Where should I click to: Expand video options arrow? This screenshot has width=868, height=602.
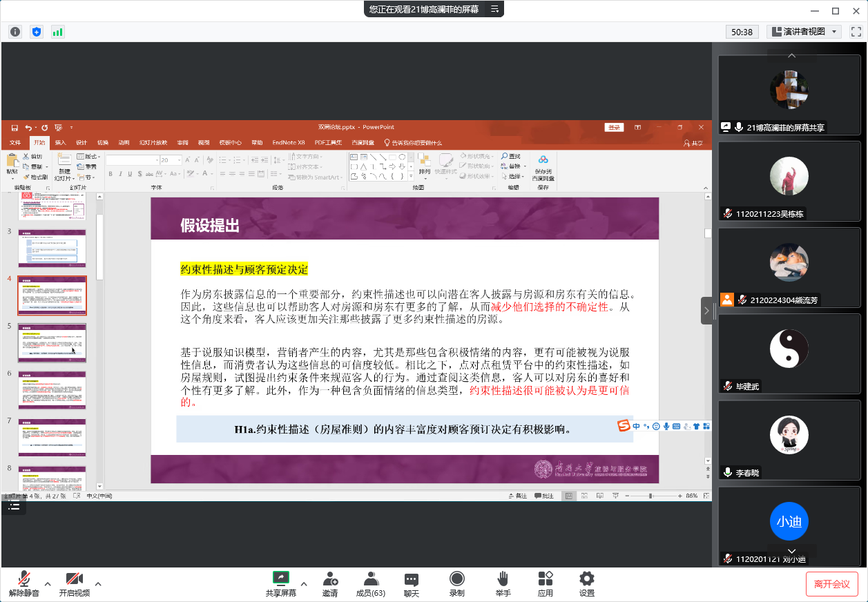tap(98, 583)
